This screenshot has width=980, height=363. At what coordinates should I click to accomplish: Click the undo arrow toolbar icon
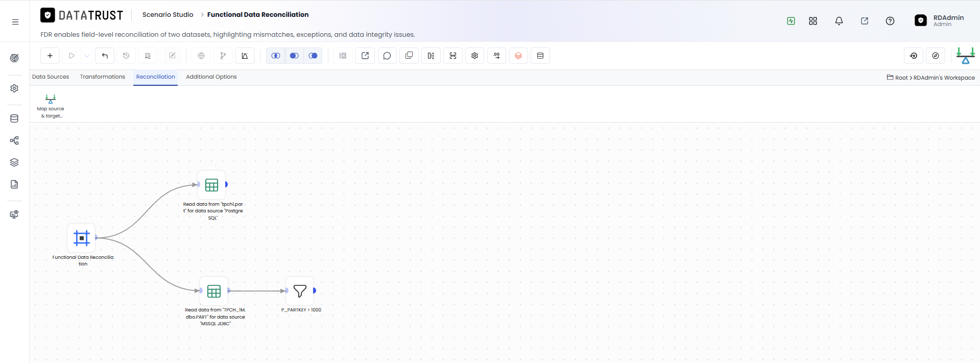tap(105, 56)
